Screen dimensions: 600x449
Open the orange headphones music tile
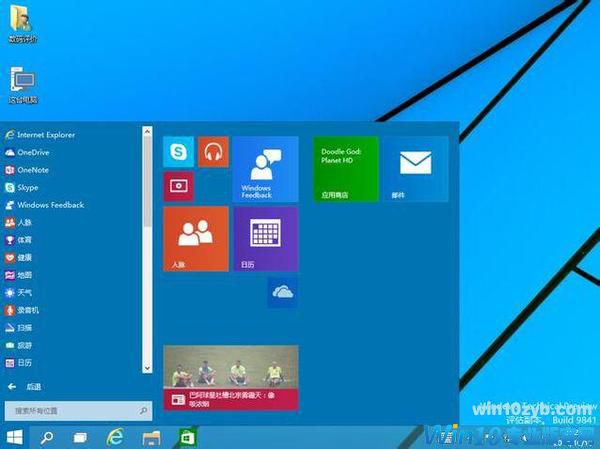point(213,152)
